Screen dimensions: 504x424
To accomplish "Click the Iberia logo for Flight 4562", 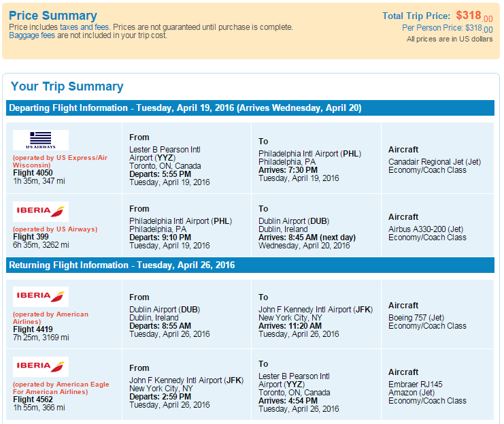I will 41,366.
